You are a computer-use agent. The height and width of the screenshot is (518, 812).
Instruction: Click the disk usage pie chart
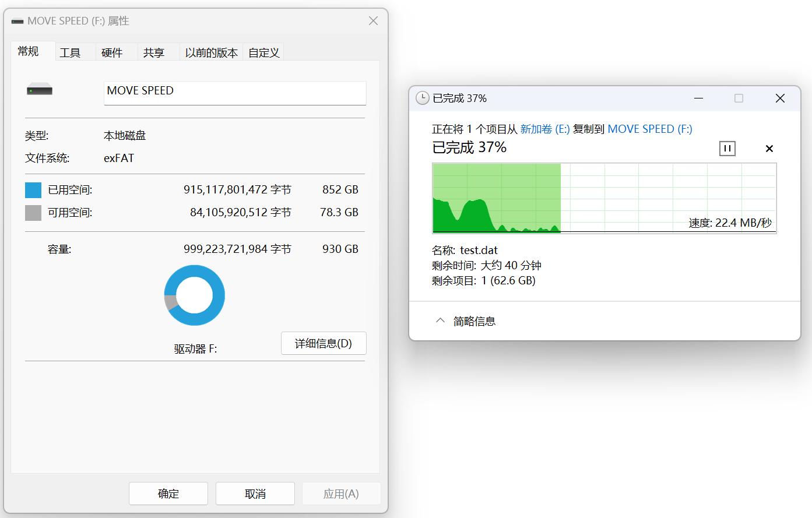click(194, 295)
